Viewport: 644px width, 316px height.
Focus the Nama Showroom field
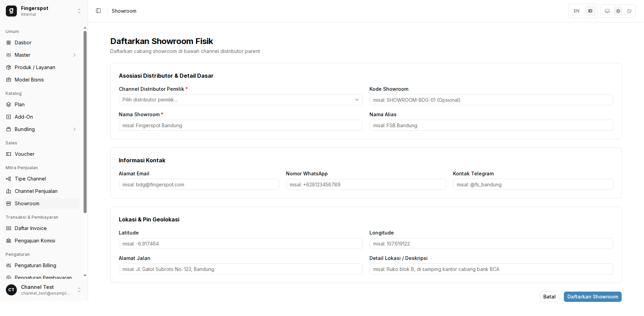[241, 125]
